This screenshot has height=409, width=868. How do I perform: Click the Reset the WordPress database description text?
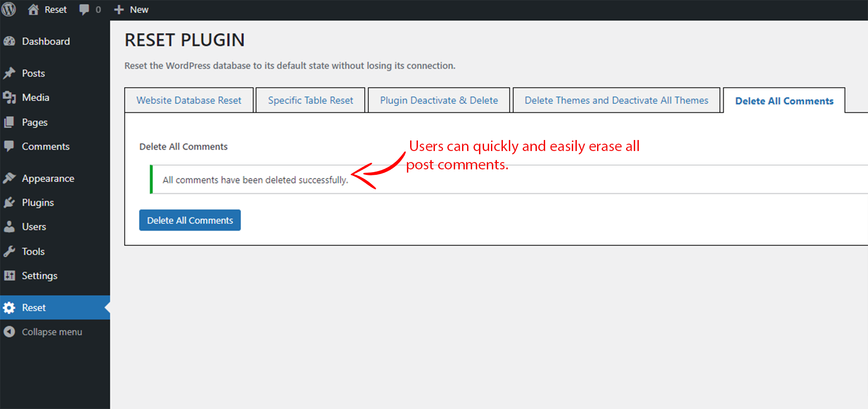290,66
